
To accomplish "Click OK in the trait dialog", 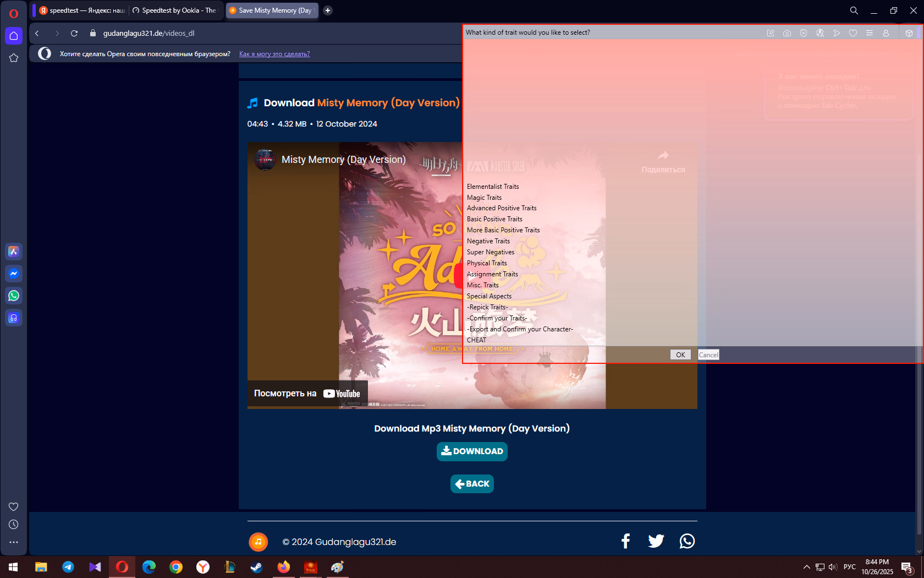I will (680, 355).
